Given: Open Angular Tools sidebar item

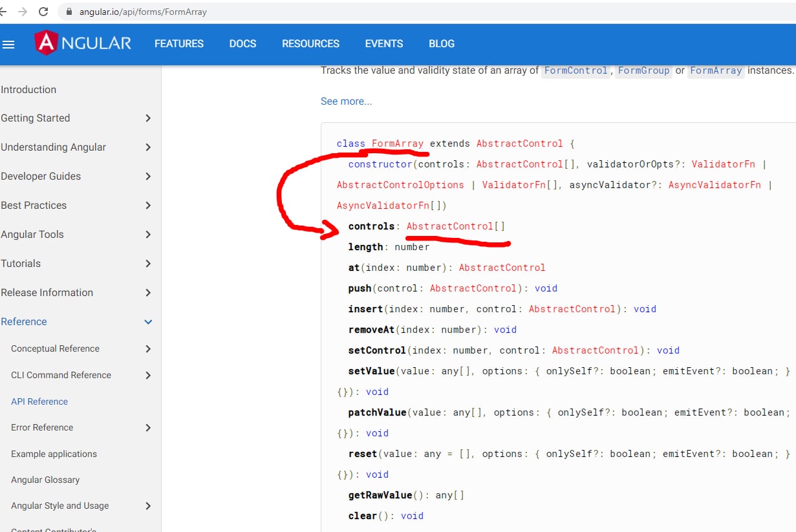Looking at the screenshot, I should point(32,235).
